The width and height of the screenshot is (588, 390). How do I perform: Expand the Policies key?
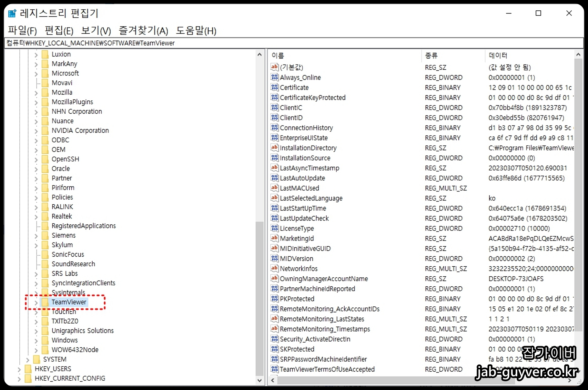(x=36, y=198)
